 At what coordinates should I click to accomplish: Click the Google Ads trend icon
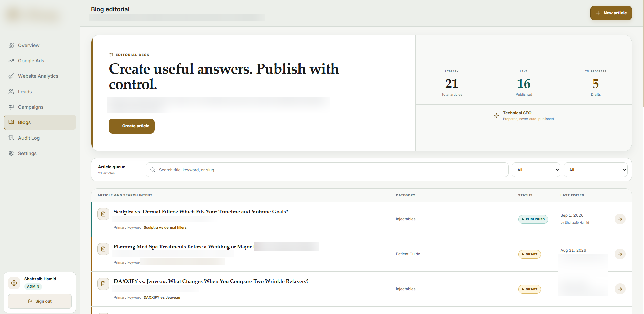tap(11, 61)
